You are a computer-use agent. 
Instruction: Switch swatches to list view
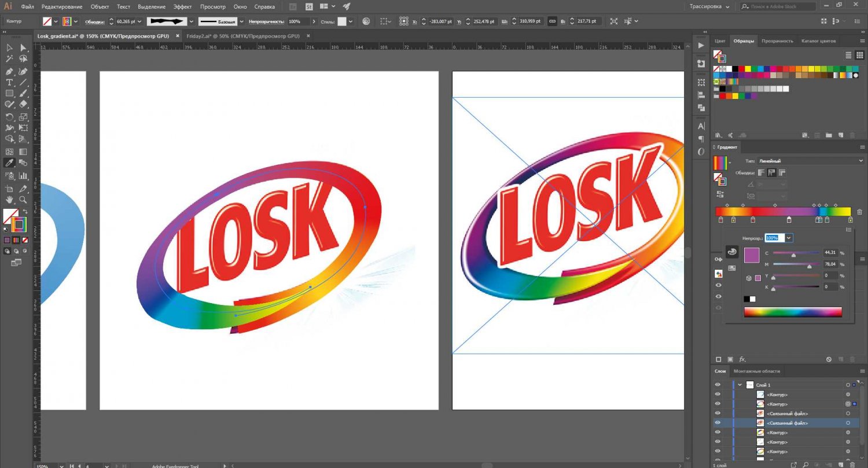(848, 55)
